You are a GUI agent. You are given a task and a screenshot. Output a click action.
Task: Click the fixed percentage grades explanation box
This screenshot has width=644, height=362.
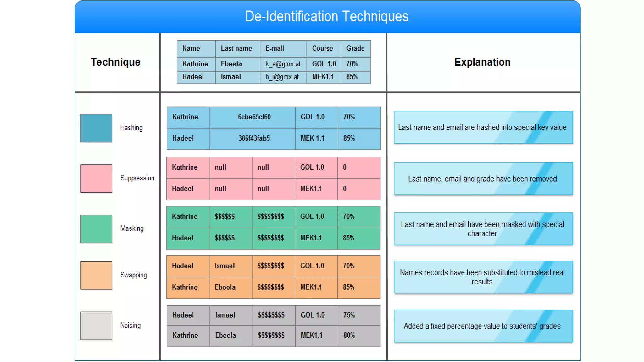[483, 326]
